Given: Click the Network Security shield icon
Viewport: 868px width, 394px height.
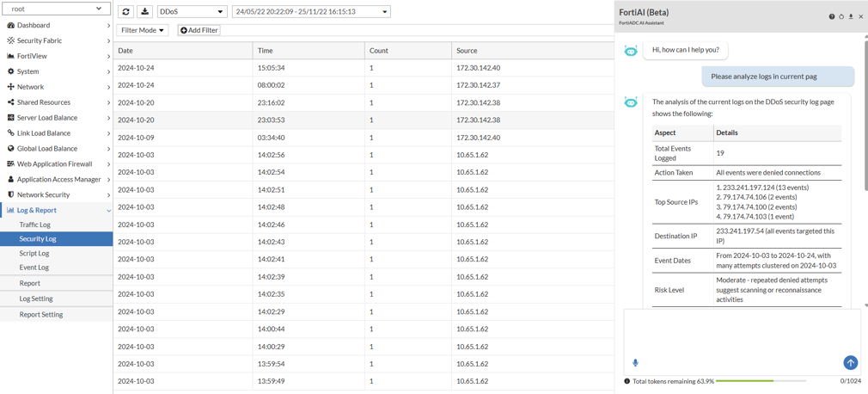Looking at the screenshot, I should (11, 194).
